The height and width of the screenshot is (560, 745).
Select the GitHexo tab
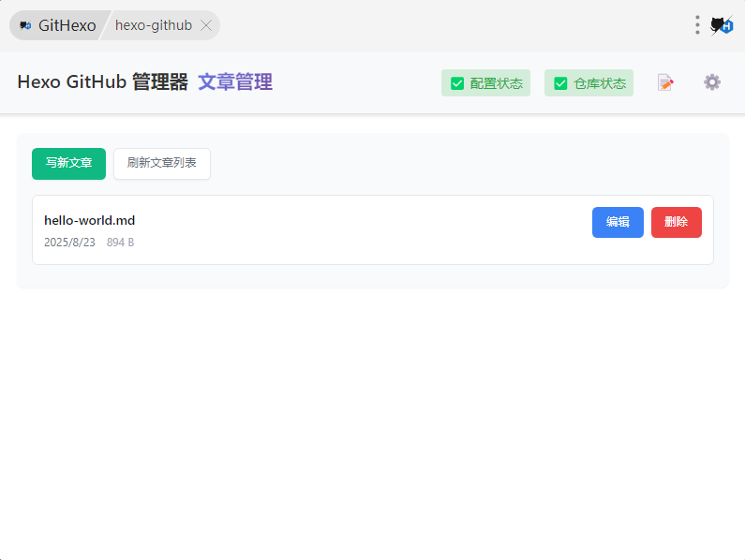point(58,25)
